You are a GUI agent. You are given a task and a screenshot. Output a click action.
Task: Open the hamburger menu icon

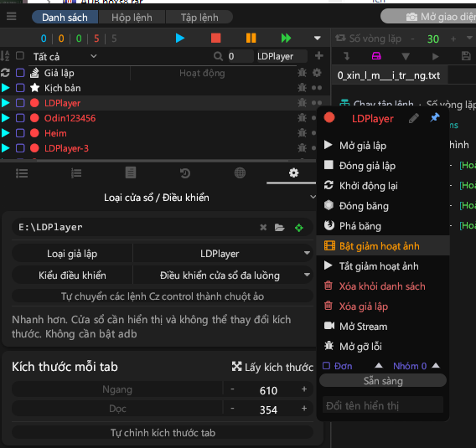11,17
